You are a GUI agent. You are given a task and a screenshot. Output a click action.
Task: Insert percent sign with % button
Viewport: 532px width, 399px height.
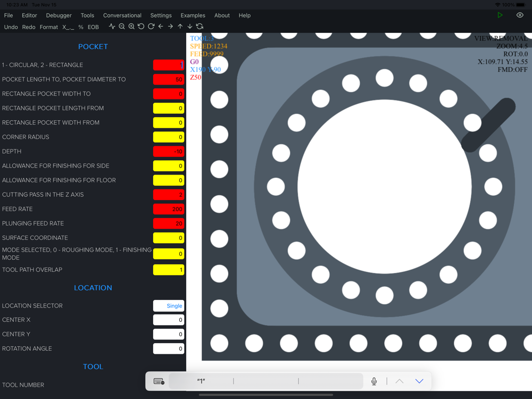[81, 27]
